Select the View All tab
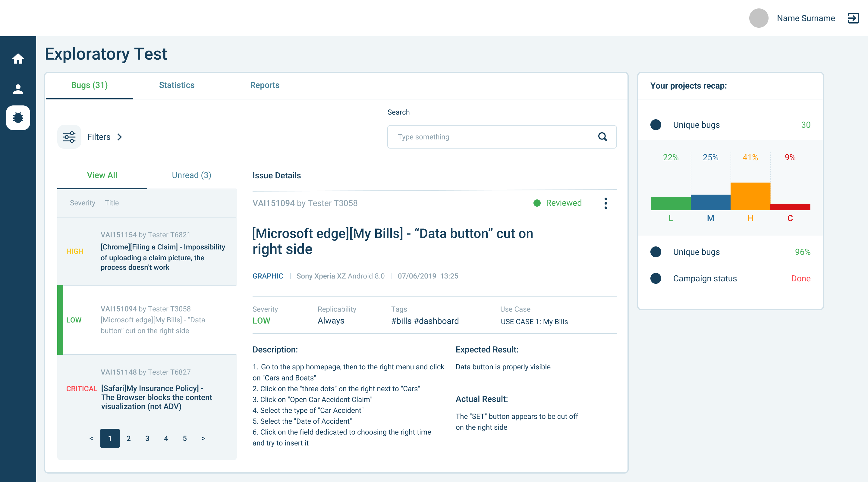 [102, 175]
